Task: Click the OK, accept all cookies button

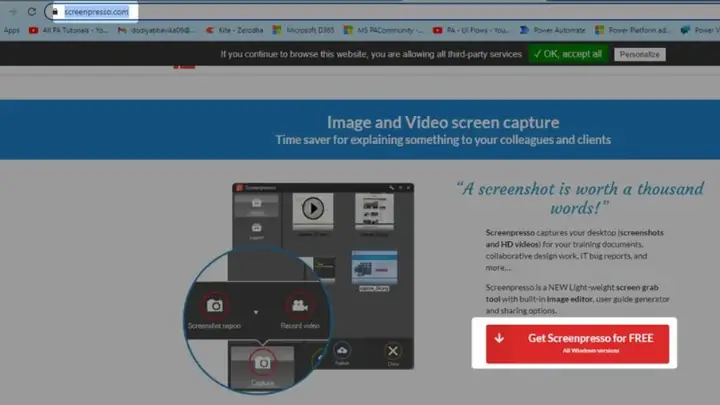Action: click(568, 54)
